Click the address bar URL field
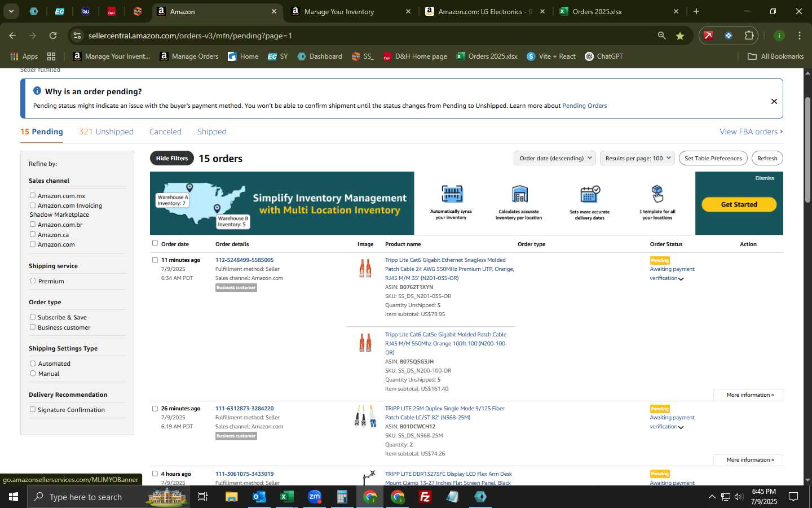Viewport: 812px width, 508px height. click(x=361, y=36)
